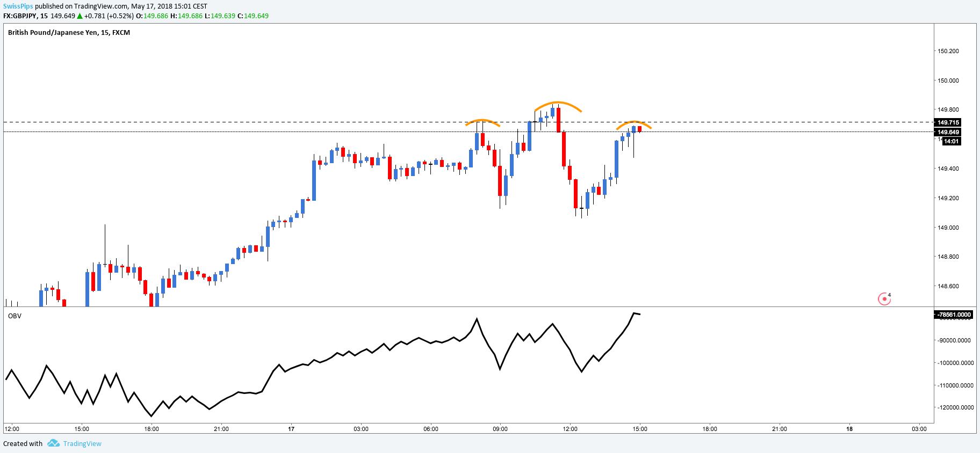This screenshot has width=980, height=453.
Task: Click the -110000.0000 OBV axis value
Action: pyautogui.click(x=956, y=385)
